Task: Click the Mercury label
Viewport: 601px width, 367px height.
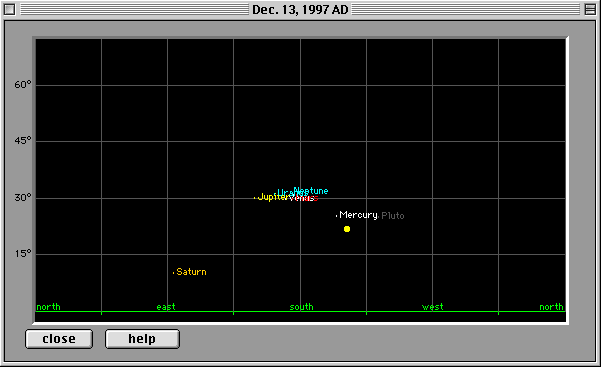Action: 358,215
